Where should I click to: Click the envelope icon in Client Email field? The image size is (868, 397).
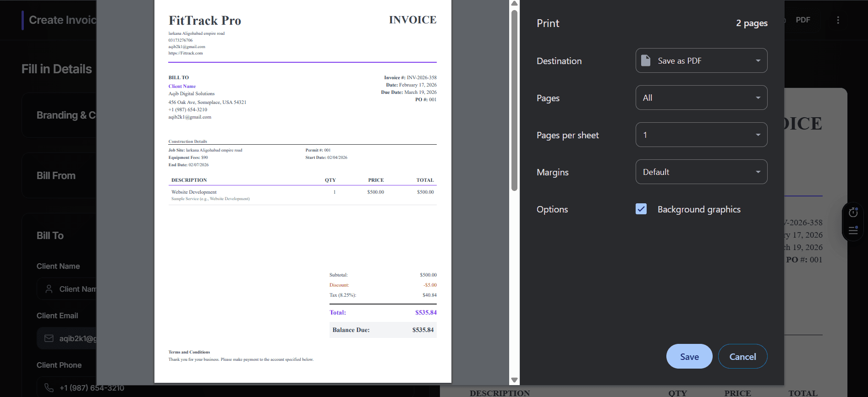click(x=49, y=338)
